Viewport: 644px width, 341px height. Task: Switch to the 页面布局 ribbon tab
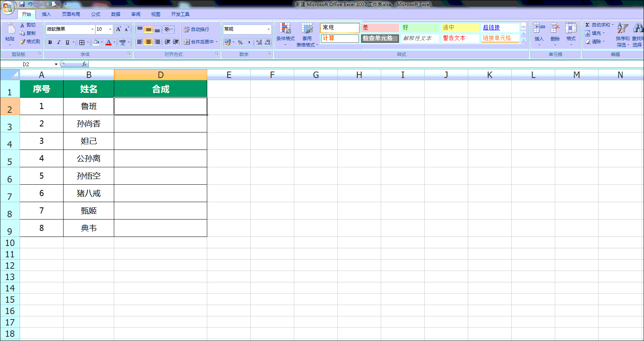coord(71,14)
